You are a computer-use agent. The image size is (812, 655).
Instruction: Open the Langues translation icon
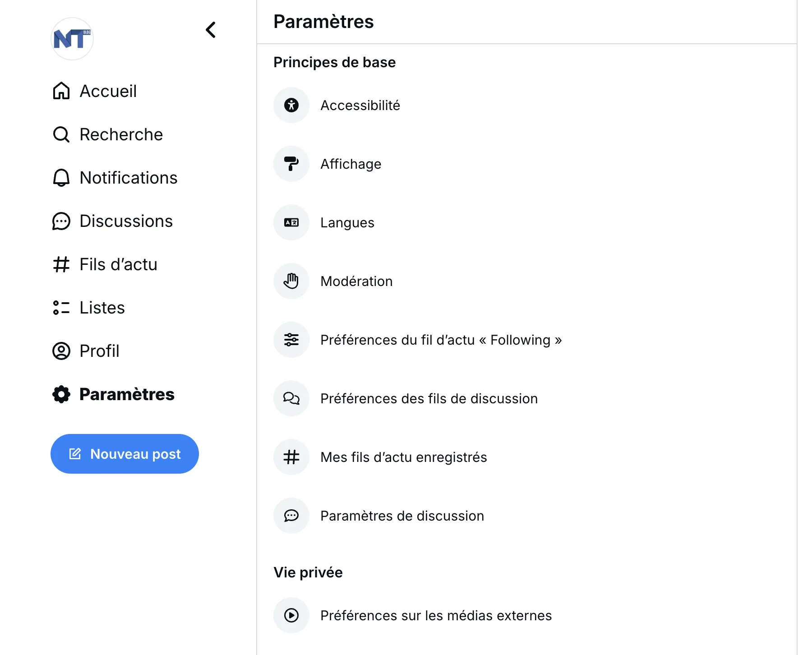[291, 222]
